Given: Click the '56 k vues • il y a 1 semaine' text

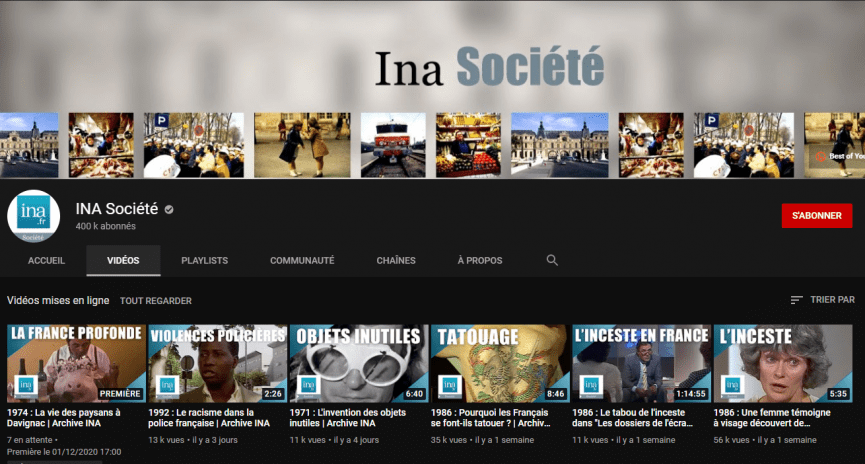Looking at the screenshot, I should pyautogui.click(x=765, y=440).
